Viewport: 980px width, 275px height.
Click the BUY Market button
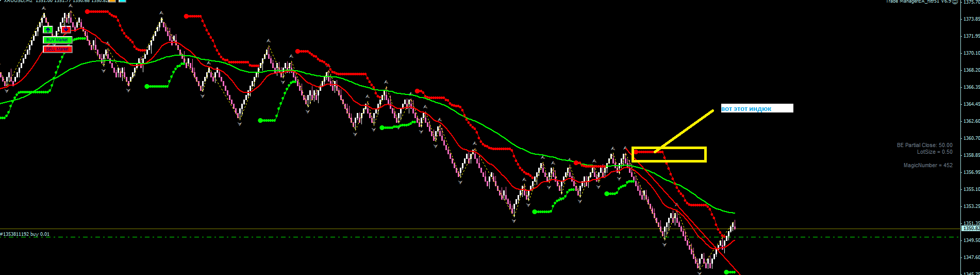click(58, 40)
